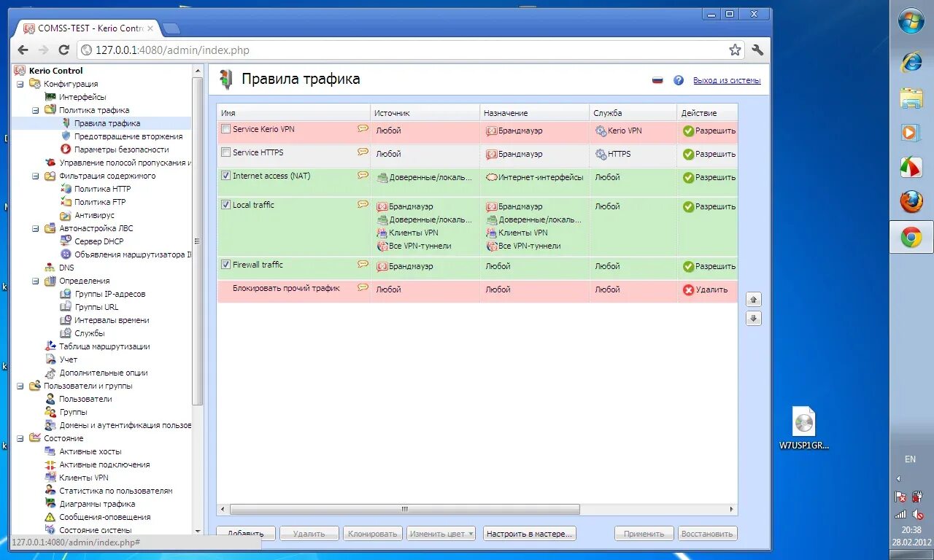
Task: Open Диаграммы трафика page
Action: click(x=97, y=504)
